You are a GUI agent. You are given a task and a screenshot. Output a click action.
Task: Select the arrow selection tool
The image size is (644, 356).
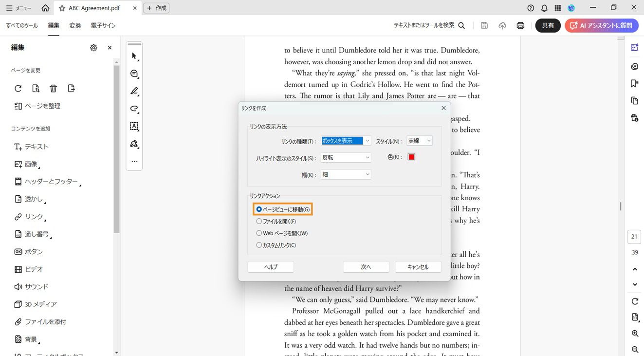[x=134, y=56]
